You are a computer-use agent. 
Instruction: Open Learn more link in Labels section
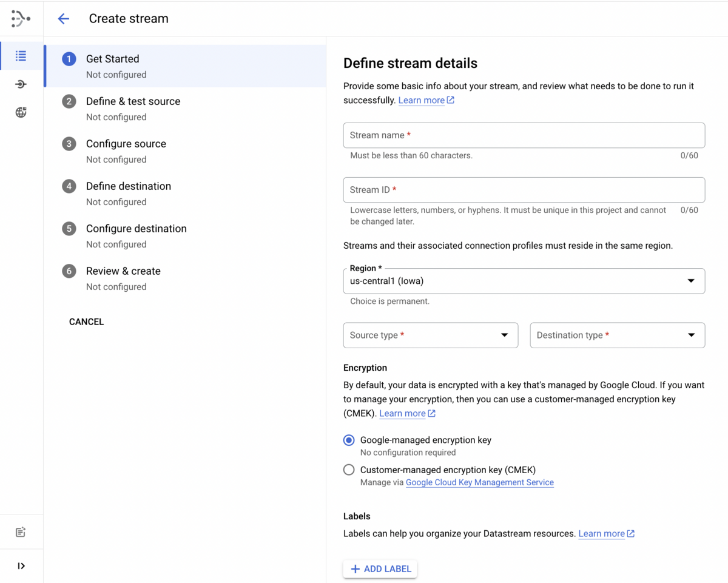coord(606,533)
